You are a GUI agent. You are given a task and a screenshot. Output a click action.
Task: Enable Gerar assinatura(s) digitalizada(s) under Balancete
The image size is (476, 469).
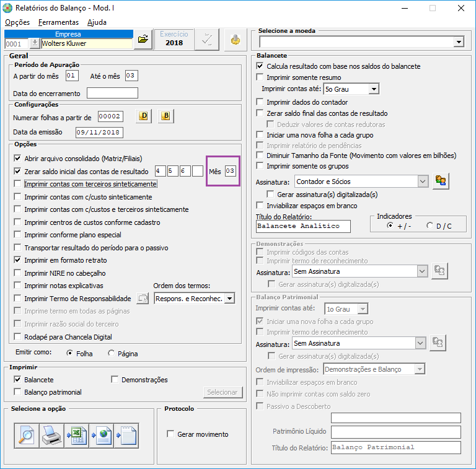coord(270,194)
